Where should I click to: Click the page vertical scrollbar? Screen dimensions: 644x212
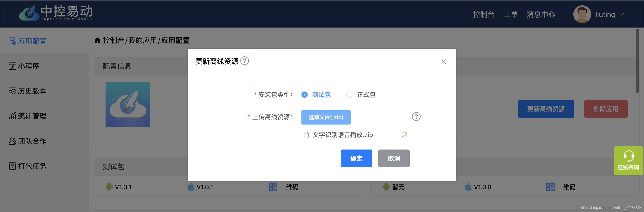tap(637, 61)
